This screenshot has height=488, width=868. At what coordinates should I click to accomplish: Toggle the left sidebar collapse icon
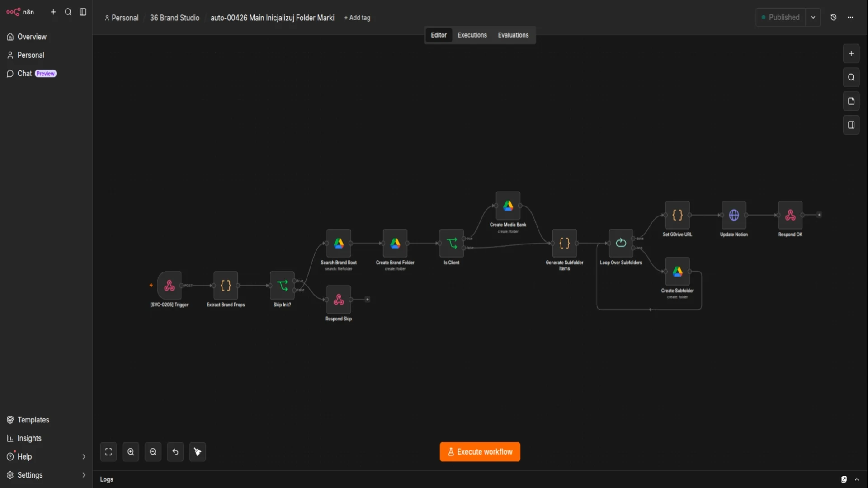83,12
